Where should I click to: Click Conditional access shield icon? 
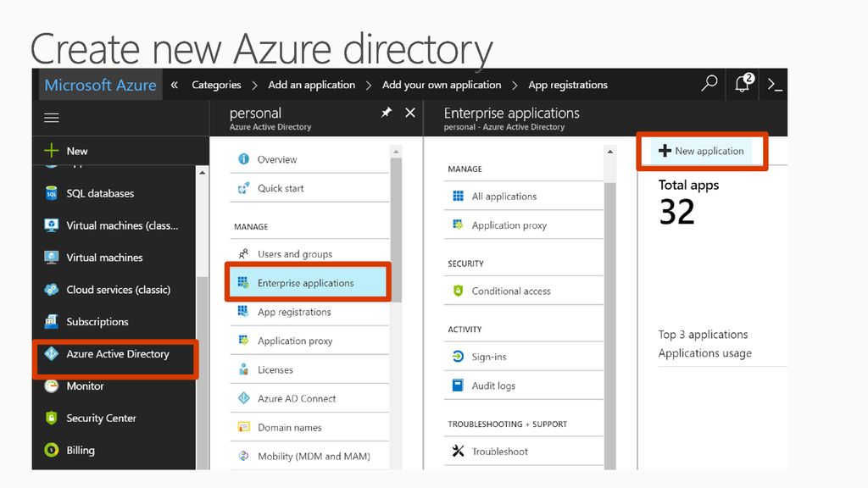pos(459,291)
